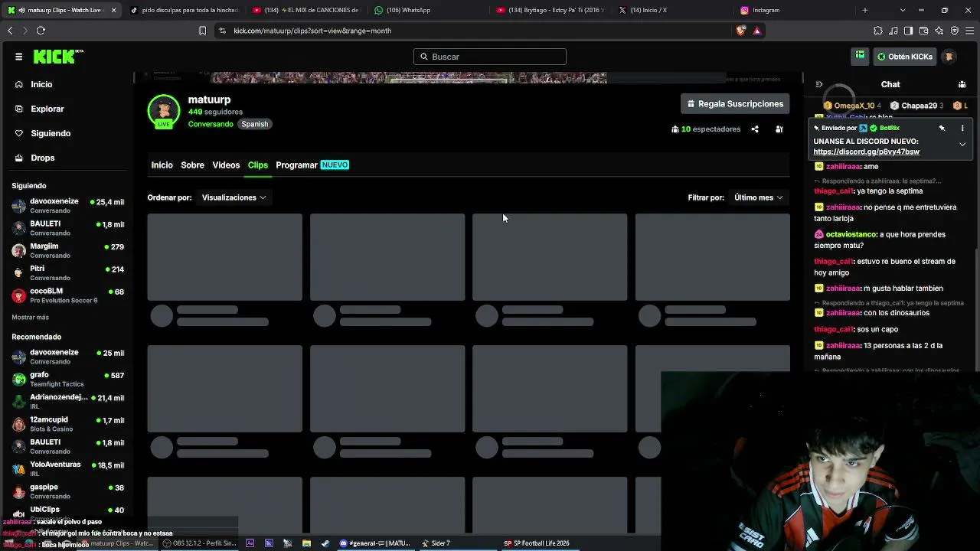
Task: Open Margiim channel in Siguiendo list
Action: click(x=67, y=251)
